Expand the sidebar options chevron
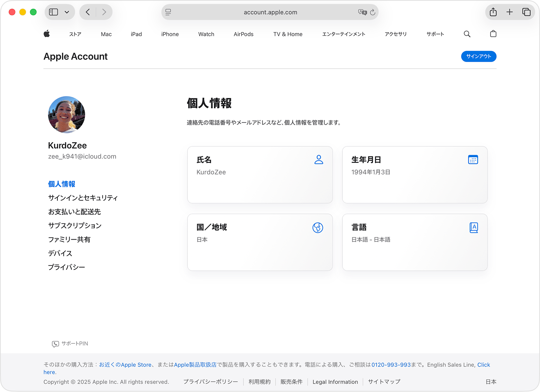Image resolution: width=540 pixels, height=392 pixels. (x=67, y=12)
